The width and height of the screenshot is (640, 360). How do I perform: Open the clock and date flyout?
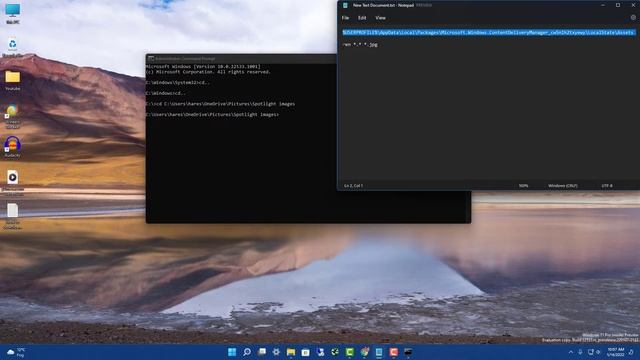click(615, 352)
